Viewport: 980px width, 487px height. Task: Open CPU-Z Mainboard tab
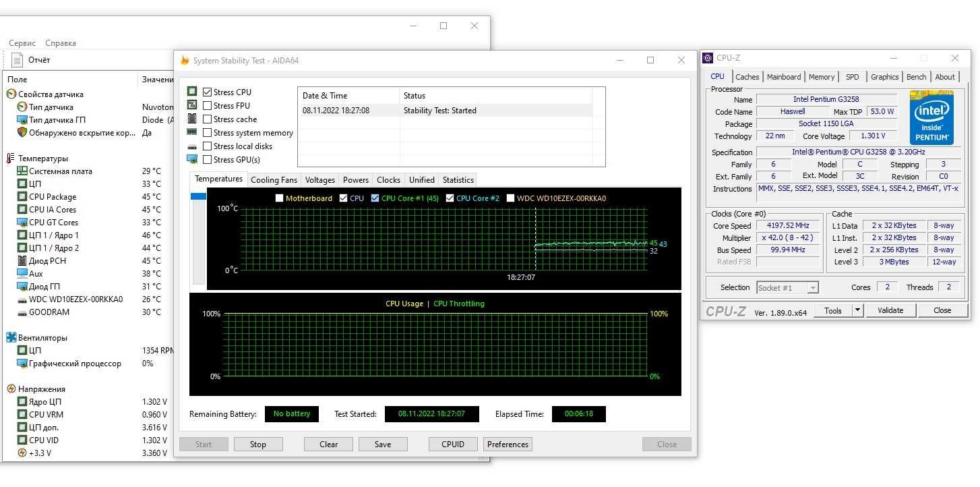coord(784,77)
